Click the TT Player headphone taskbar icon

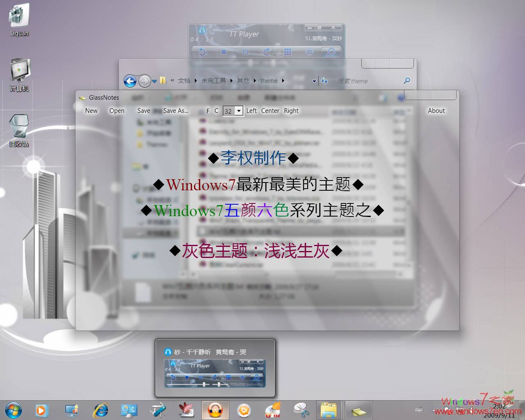(215, 410)
